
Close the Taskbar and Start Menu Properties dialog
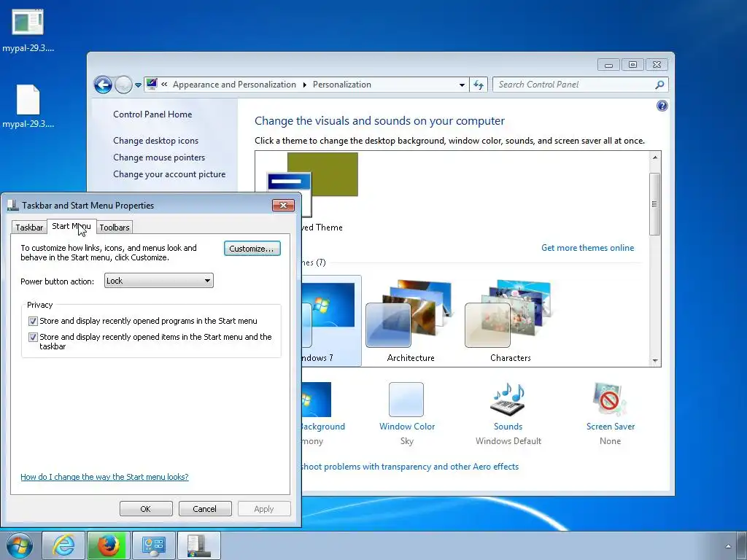point(284,205)
